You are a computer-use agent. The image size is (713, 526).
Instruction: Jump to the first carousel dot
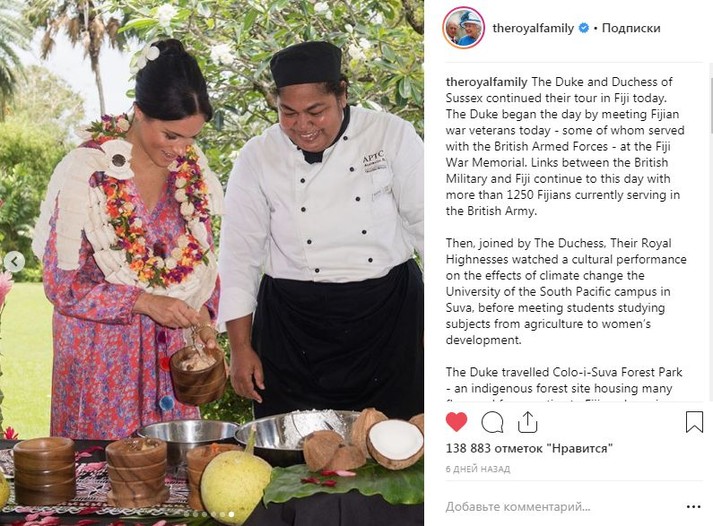click(x=186, y=515)
